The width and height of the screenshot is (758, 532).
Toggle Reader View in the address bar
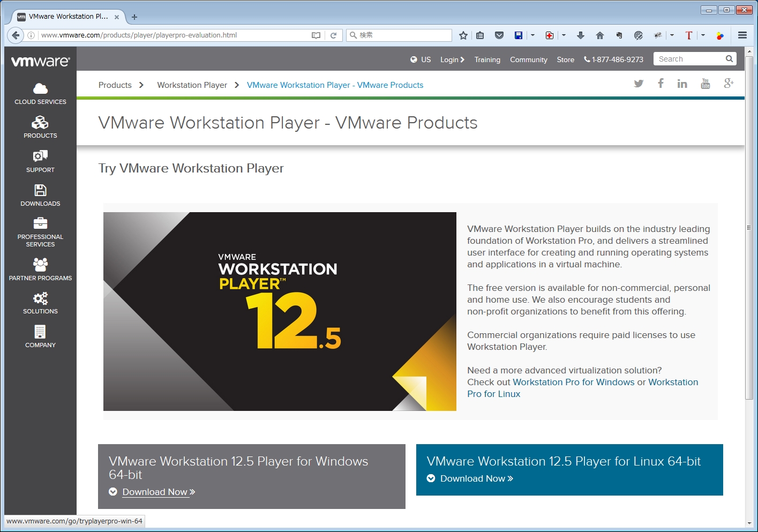click(316, 35)
